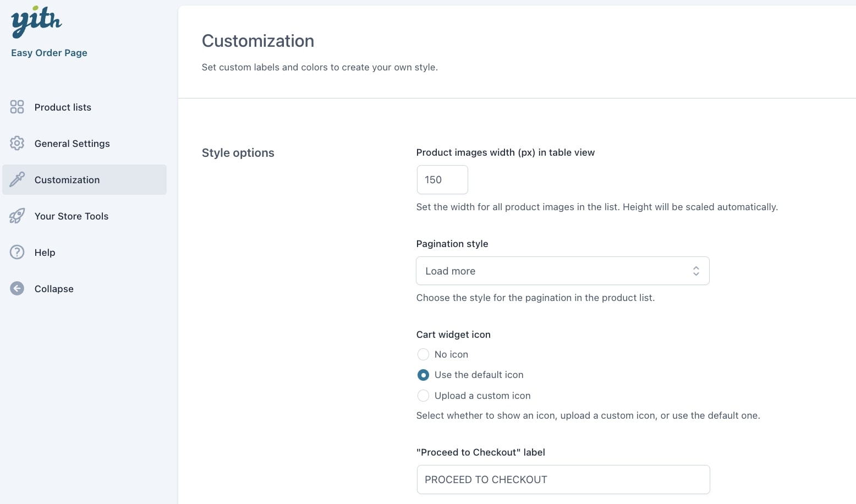Collapse the sidebar via Collapse label
Image resolution: width=856 pixels, height=504 pixels.
point(54,289)
